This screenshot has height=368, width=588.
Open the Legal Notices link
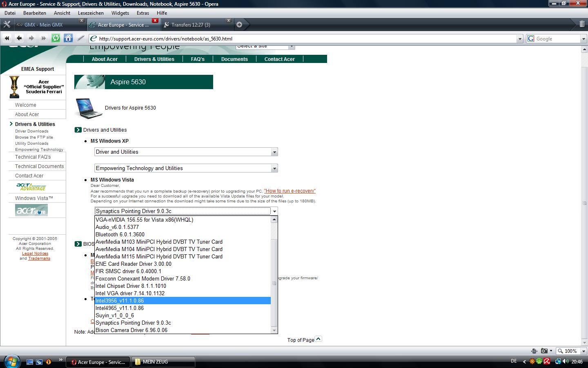click(x=35, y=254)
